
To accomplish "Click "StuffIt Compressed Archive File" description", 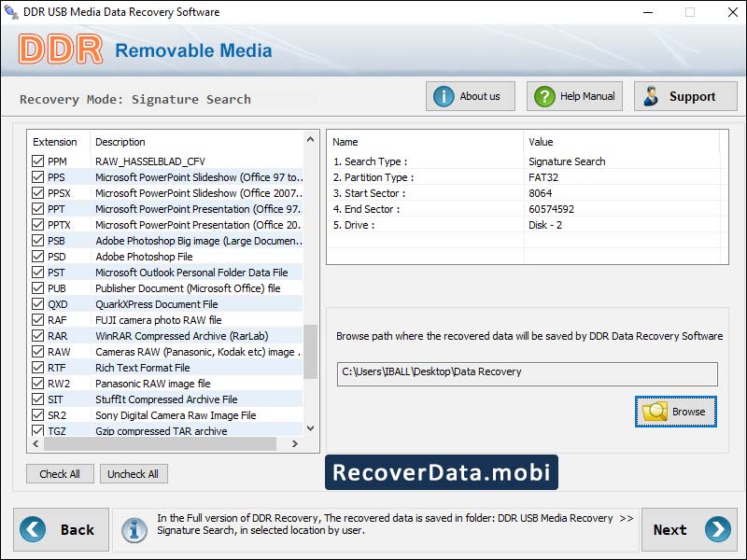I will click(x=166, y=399).
